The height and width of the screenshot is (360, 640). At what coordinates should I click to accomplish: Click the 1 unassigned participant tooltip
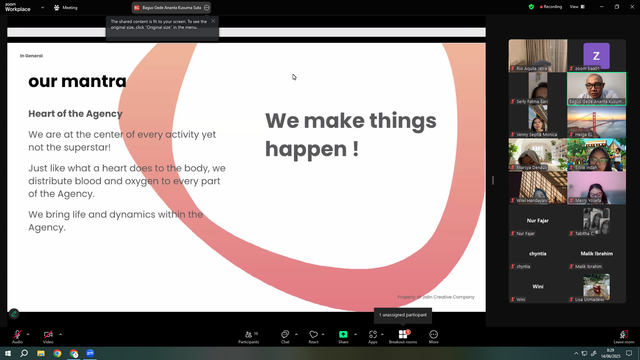tap(403, 315)
